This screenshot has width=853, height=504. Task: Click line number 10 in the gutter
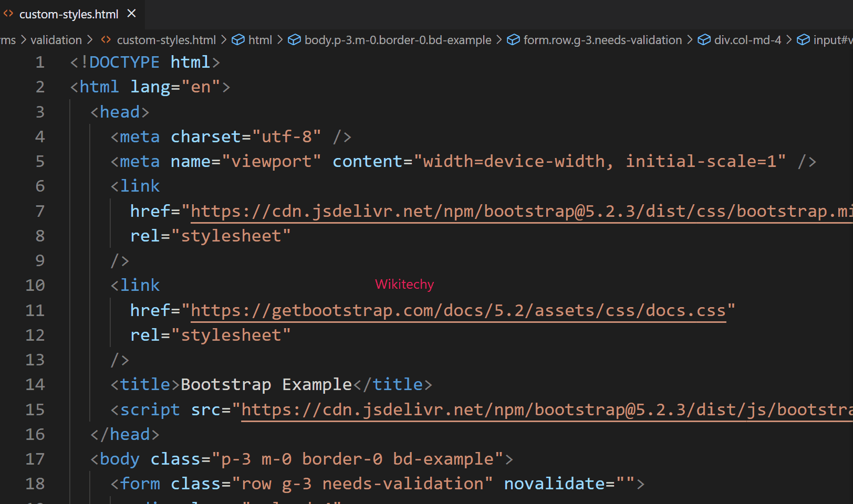click(35, 285)
